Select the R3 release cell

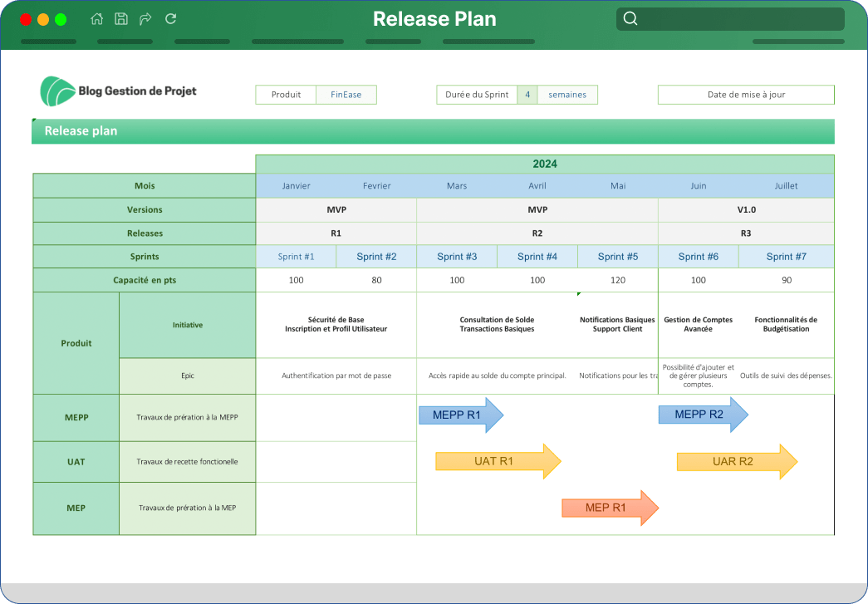coord(746,233)
